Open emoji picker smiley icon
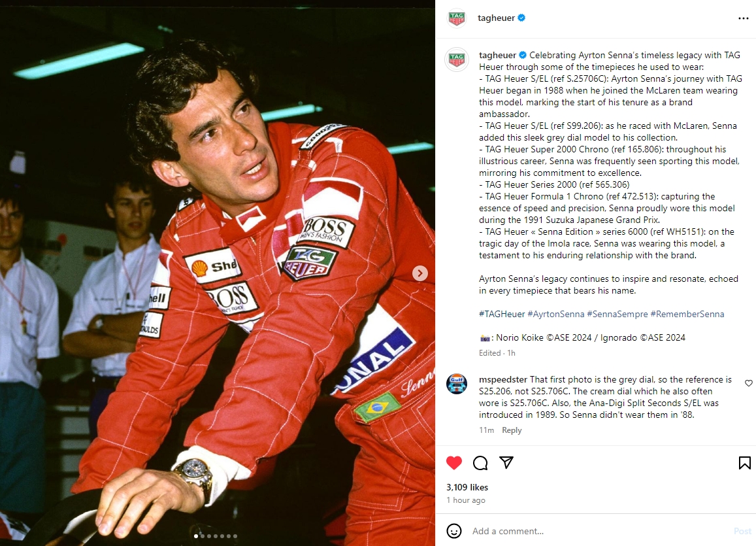Viewport: 756px width, 546px height. pyautogui.click(x=453, y=531)
